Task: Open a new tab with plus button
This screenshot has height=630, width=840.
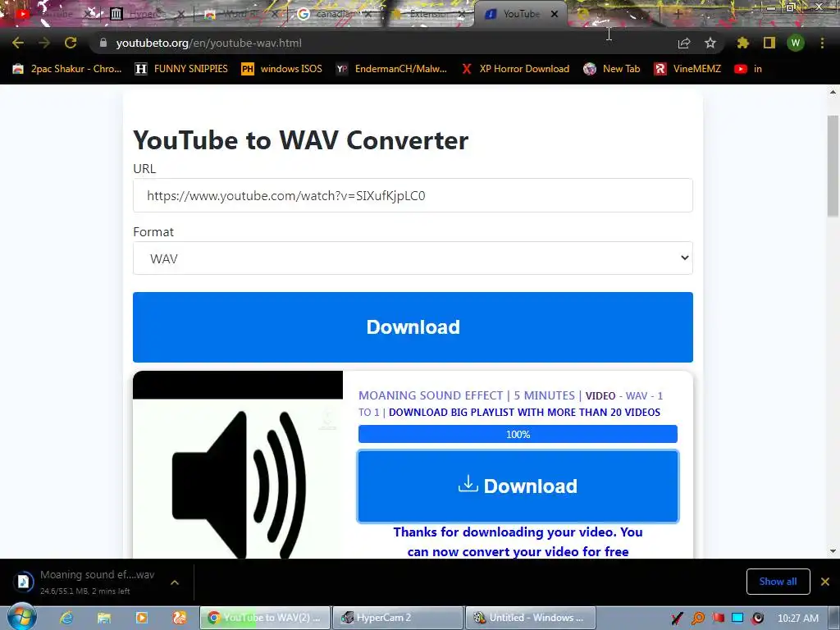Action: click(678, 14)
